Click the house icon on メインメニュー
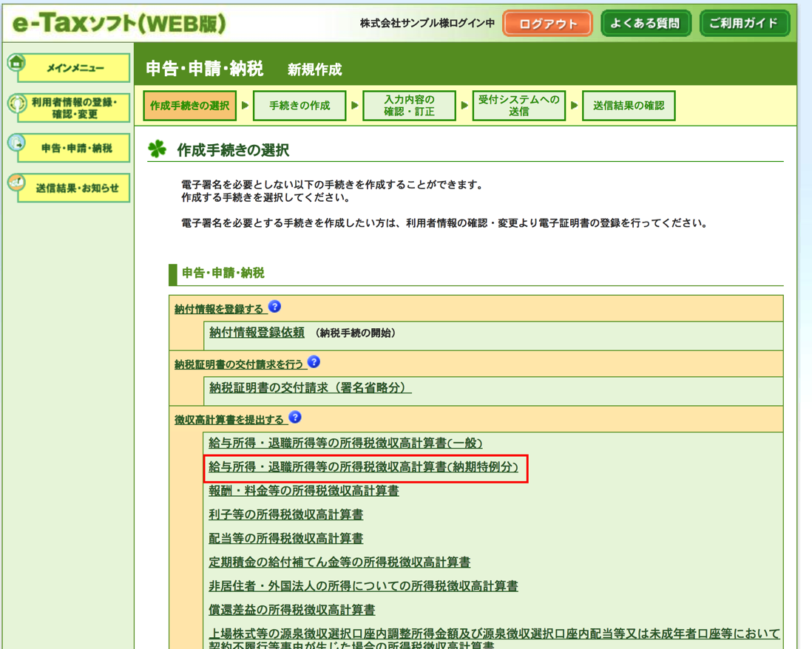812x649 pixels. point(16,63)
